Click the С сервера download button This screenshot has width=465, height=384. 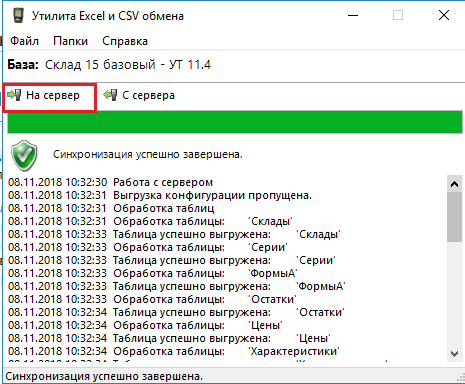pyautogui.click(x=139, y=95)
